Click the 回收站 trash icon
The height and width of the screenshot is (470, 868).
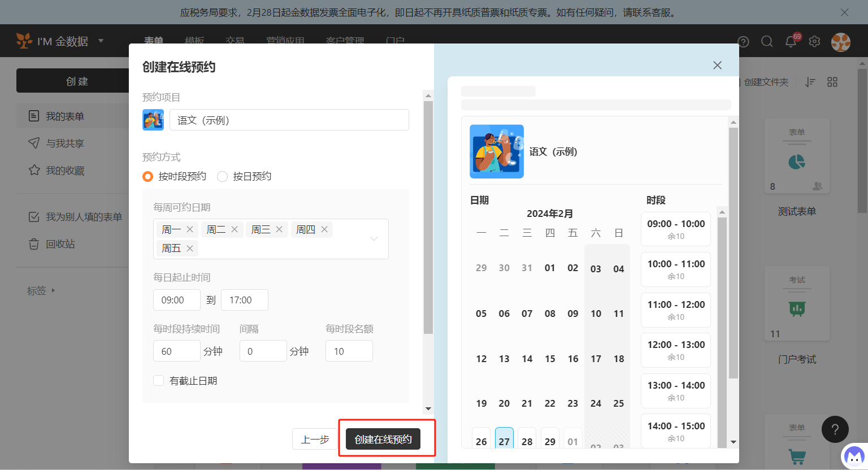click(x=34, y=243)
